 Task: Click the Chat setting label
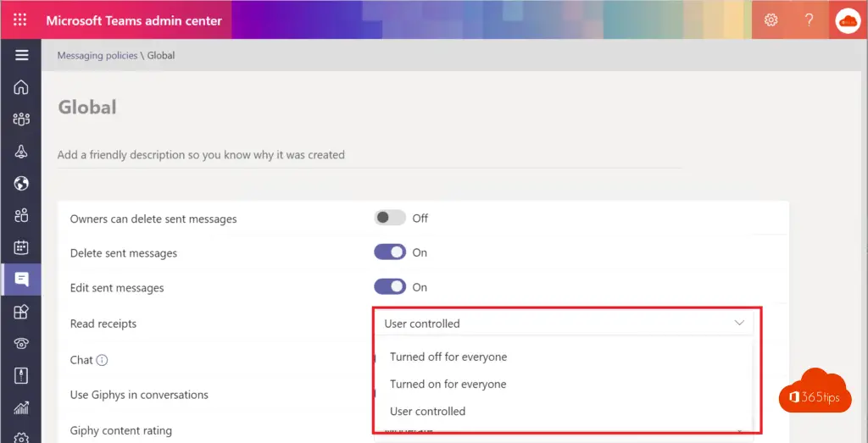pyautogui.click(x=81, y=360)
